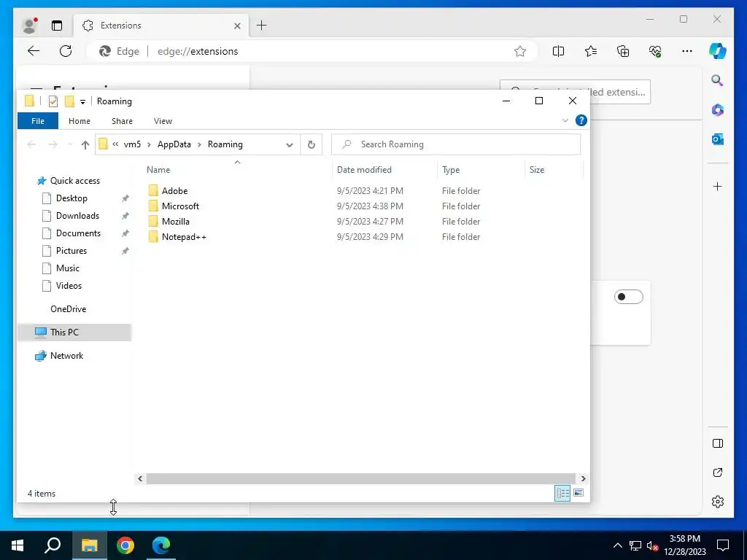Open Desktop in navigation pane
Image resolution: width=747 pixels, height=560 pixels.
(71, 198)
